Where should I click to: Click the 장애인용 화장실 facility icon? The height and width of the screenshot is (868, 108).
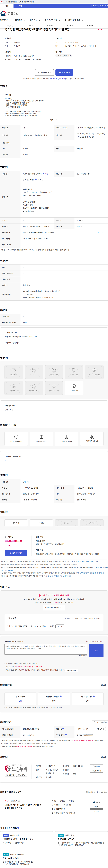click(66, 439)
